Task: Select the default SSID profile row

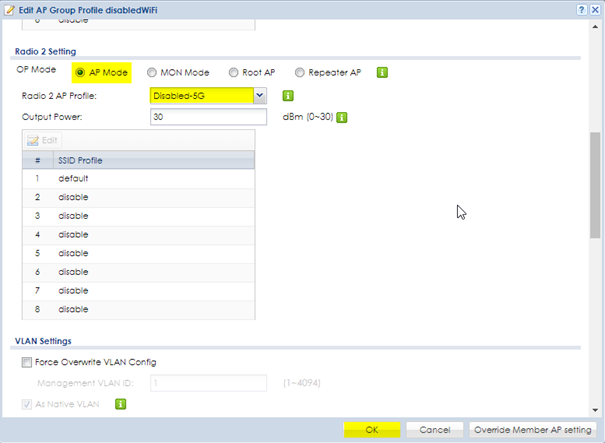Action: tap(140, 178)
